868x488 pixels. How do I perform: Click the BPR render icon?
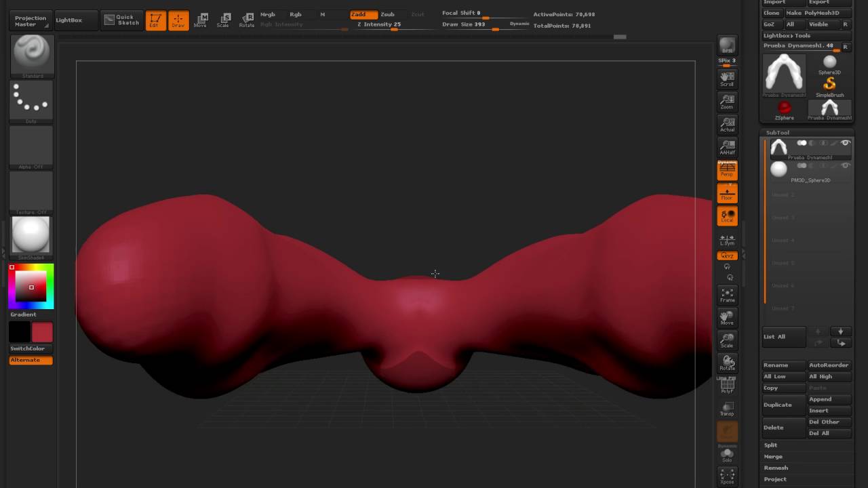point(727,45)
